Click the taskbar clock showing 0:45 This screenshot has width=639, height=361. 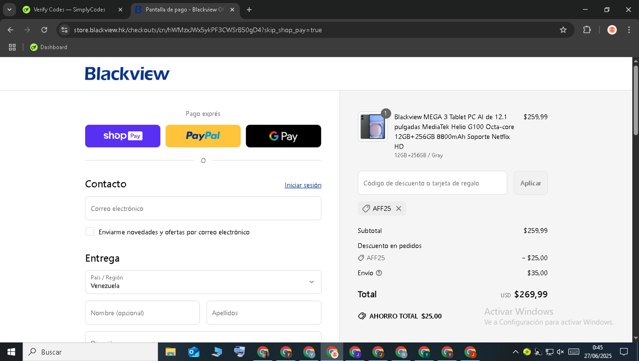(598, 352)
